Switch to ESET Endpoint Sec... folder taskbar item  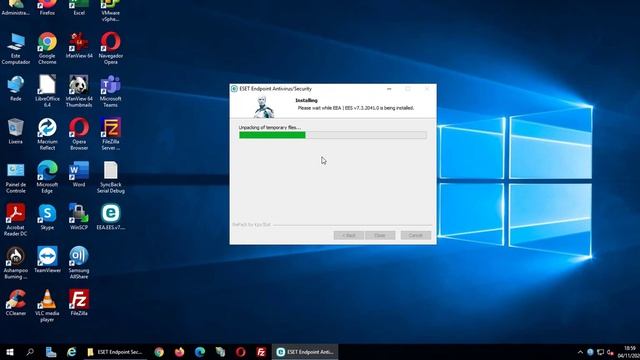pos(115,352)
